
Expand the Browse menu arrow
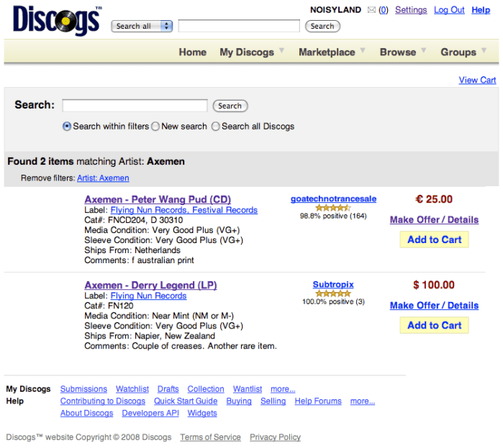(x=424, y=51)
